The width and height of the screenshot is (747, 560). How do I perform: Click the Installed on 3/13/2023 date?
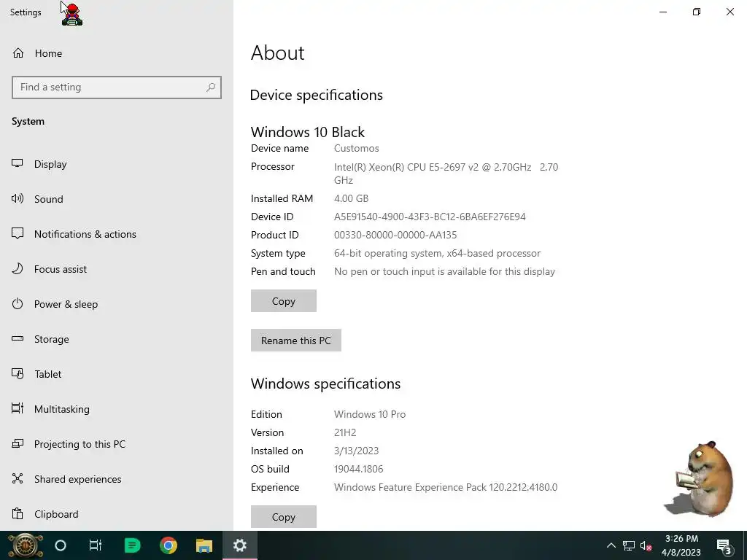(356, 451)
